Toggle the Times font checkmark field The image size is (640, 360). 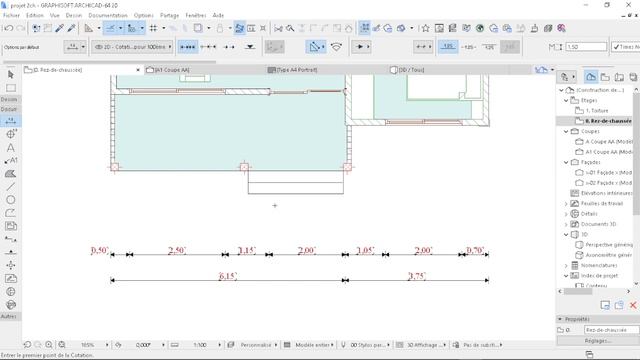tap(625, 47)
